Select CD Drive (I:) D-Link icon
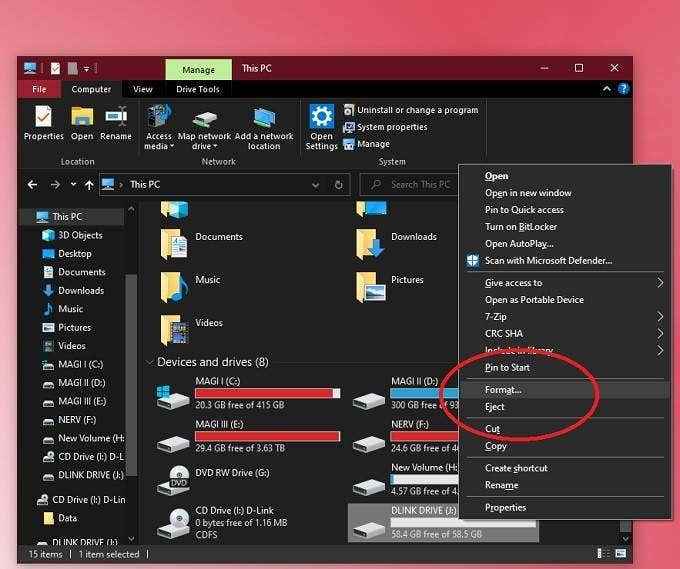The image size is (680, 569). pos(173,523)
